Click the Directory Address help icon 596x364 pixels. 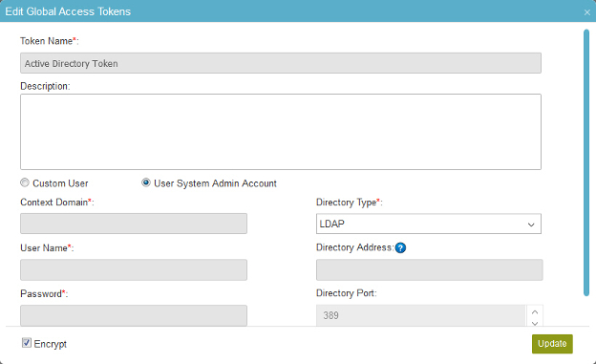400,248
